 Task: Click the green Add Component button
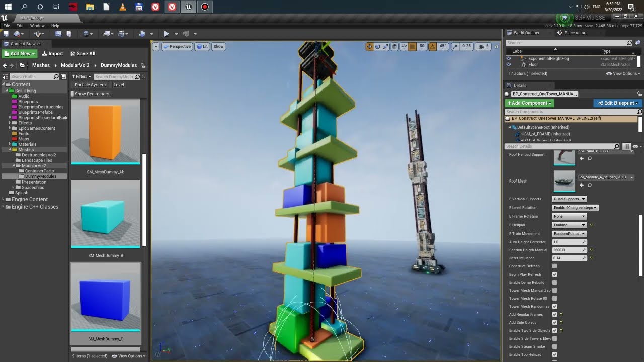pos(529,103)
